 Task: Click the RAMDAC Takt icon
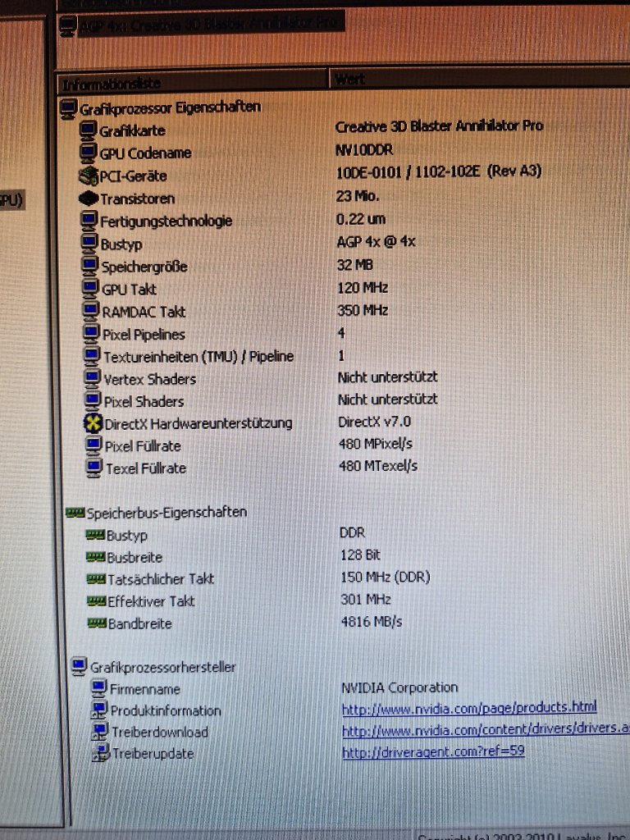click(91, 311)
